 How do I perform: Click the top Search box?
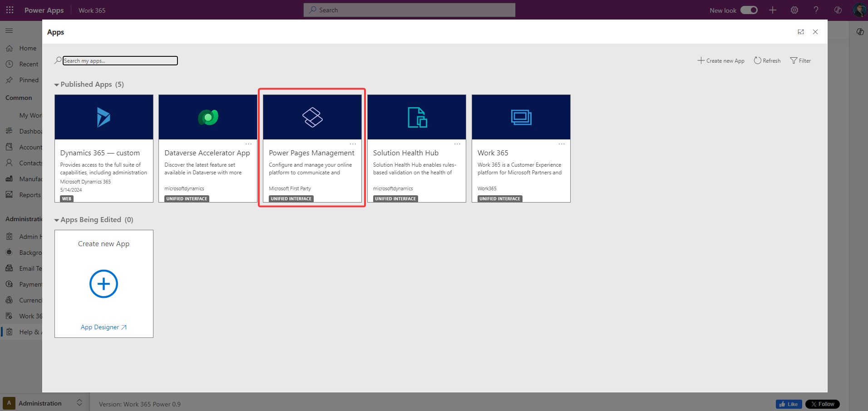409,10
